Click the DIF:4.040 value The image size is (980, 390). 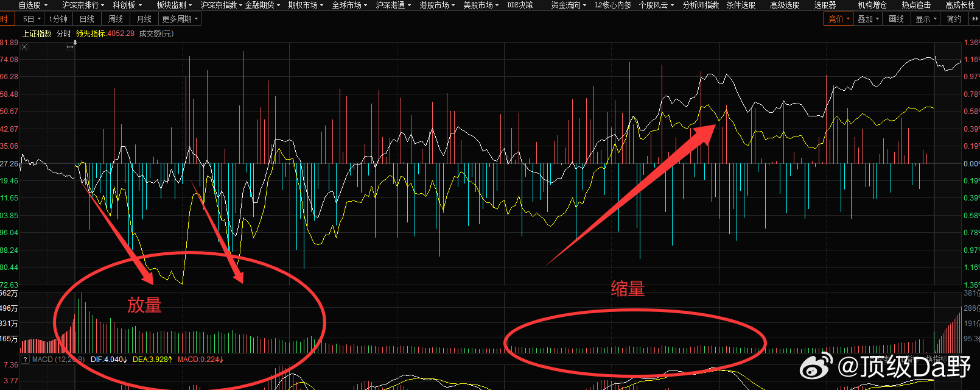(x=109, y=360)
